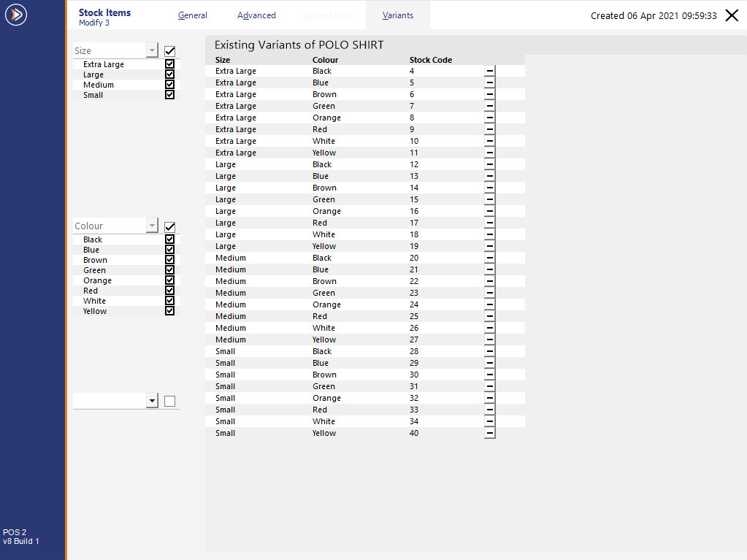This screenshot has width=747, height=560.
Task: Switch to the General tab
Action: click(x=192, y=15)
